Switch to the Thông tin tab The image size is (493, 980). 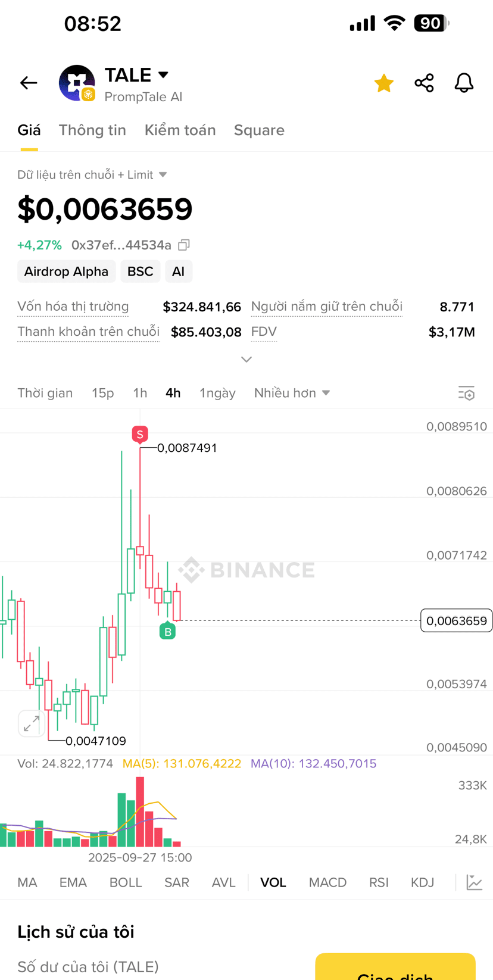point(92,130)
